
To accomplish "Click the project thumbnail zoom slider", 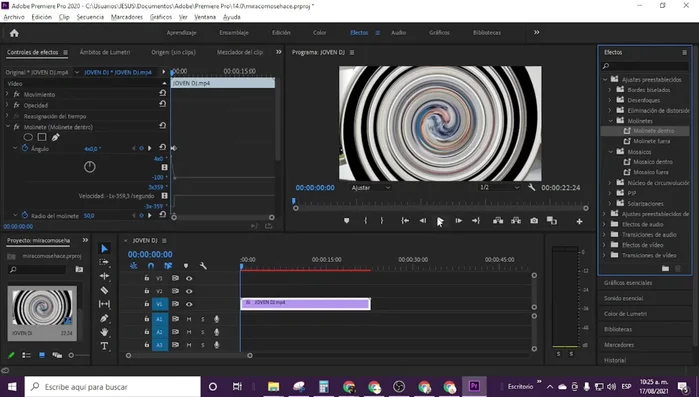I will click(x=71, y=355).
